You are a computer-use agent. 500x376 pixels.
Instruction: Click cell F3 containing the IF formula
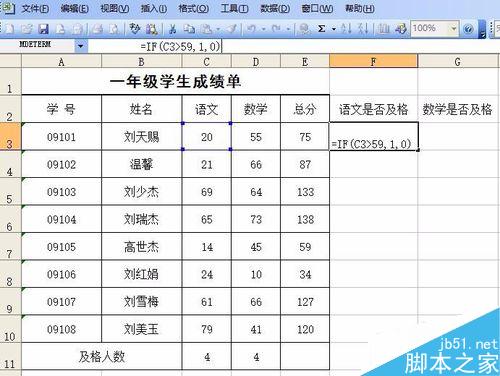374,137
